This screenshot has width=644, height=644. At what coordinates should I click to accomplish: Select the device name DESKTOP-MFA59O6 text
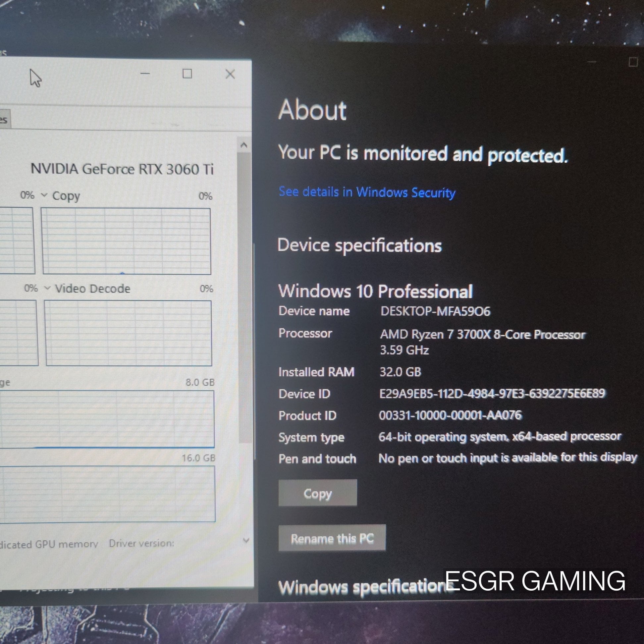coord(435,311)
